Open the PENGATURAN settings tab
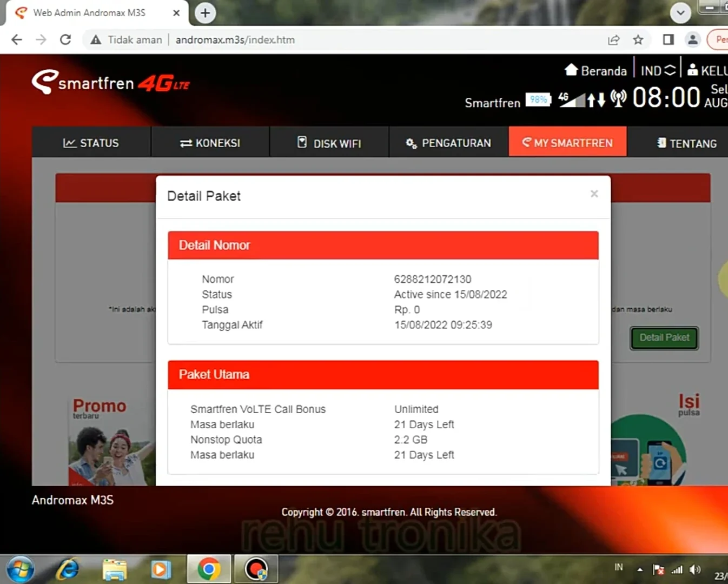The image size is (728, 584). [x=448, y=143]
